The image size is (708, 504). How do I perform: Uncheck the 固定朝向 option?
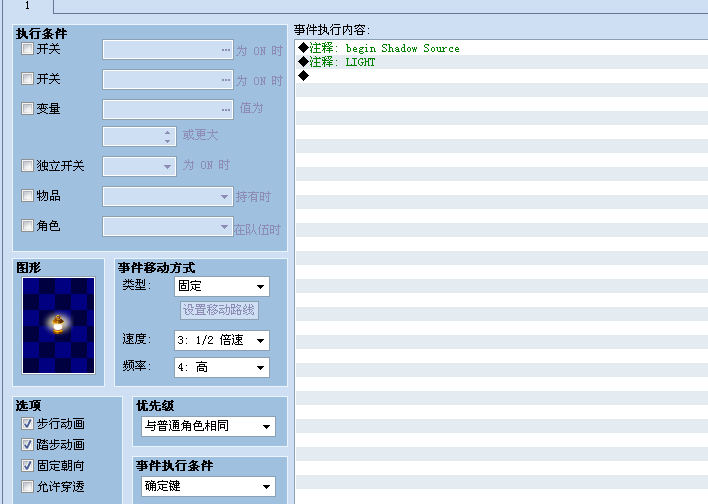tap(28, 465)
